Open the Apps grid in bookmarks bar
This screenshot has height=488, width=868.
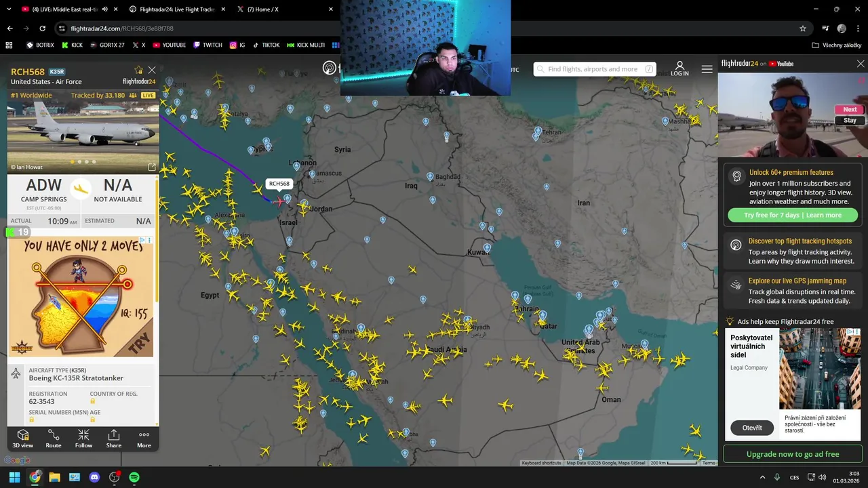(x=9, y=45)
